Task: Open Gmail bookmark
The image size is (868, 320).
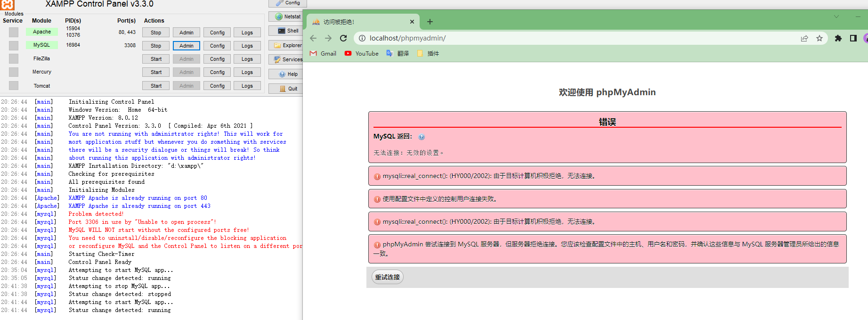Action: (323, 54)
